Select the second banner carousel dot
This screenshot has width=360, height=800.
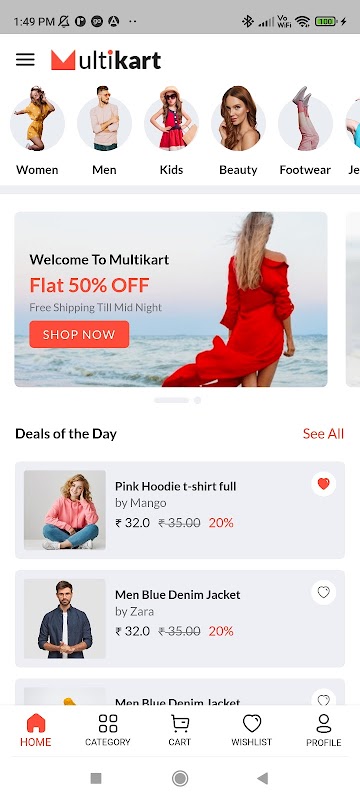(197, 401)
